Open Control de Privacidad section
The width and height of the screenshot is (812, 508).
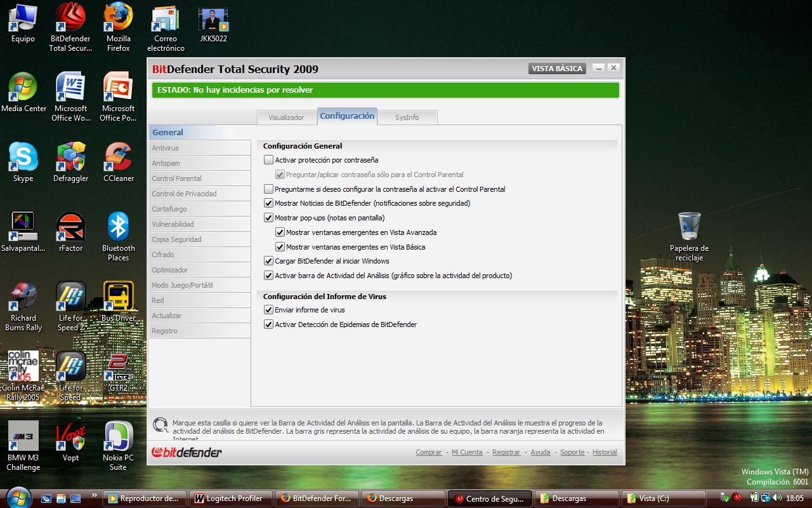tap(200, 194)
